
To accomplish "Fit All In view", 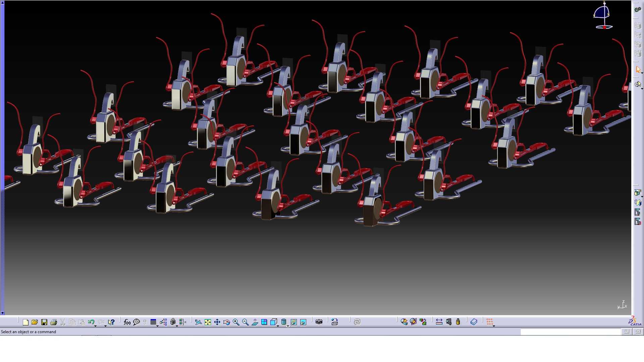I will 208,322.
